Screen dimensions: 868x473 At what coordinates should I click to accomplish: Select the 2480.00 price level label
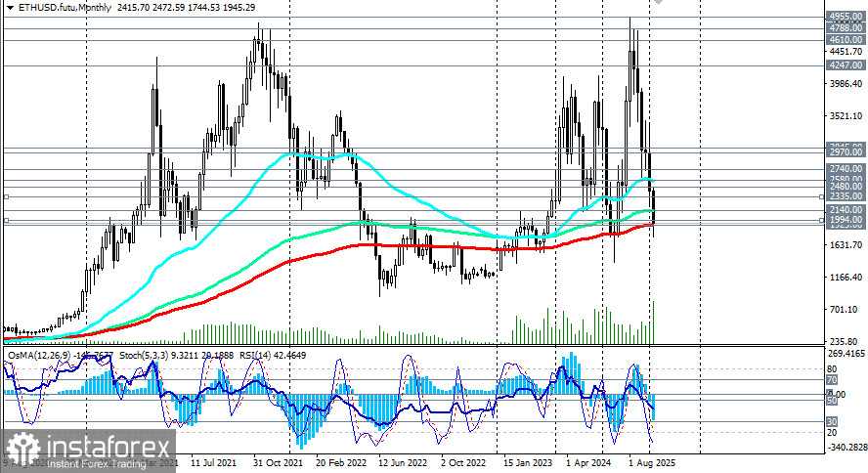[846, 187]
